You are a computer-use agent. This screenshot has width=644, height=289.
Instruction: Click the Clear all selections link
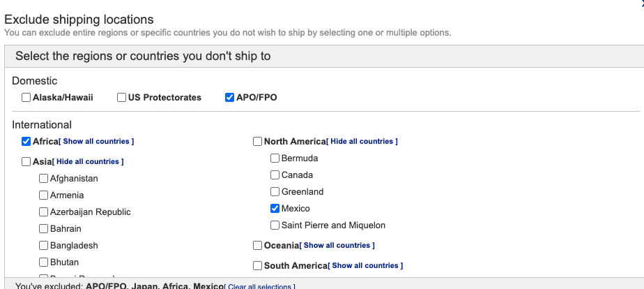coord(261,286)
